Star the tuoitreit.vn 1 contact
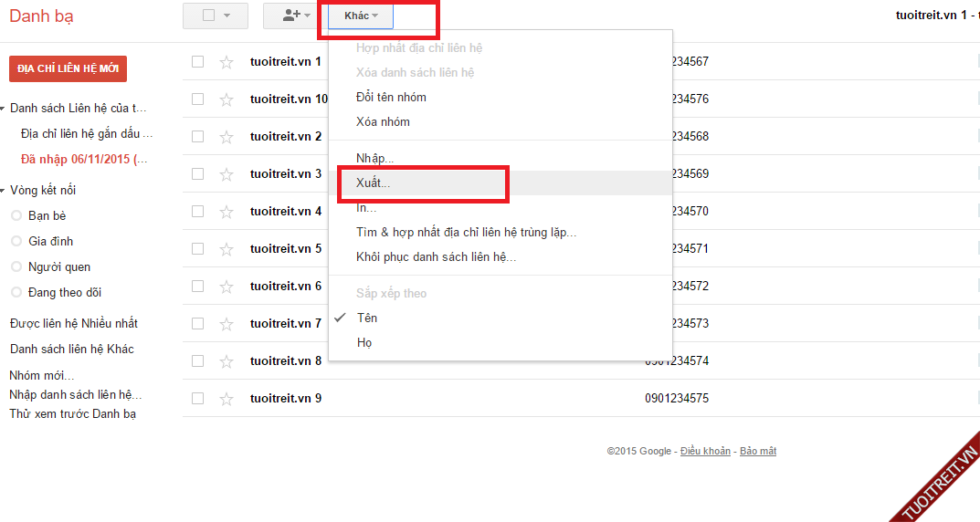Viewport: 980px width, 522px height. tap(227, 62)
